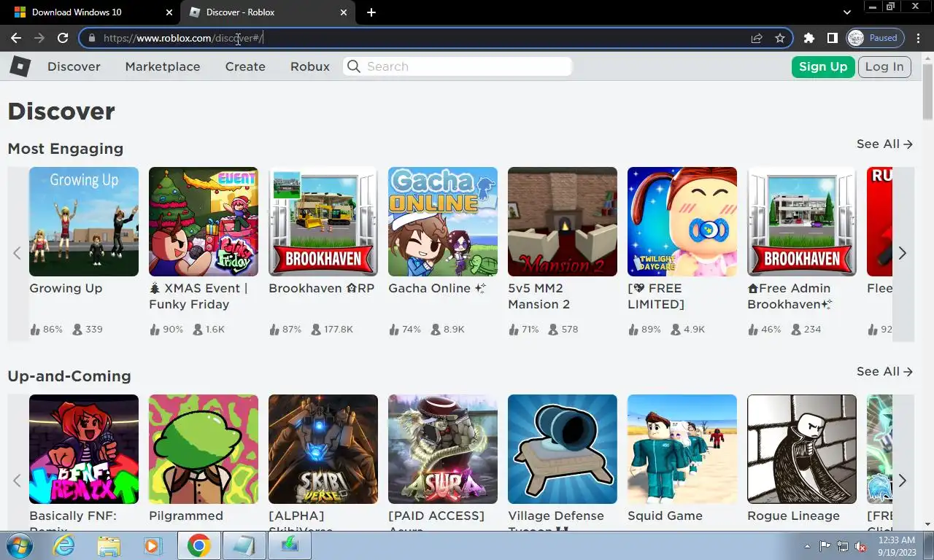This screenshot has width=934, height=560.
Task: Open Marketplace in Roblox navigation
Action: pos(163,66)
